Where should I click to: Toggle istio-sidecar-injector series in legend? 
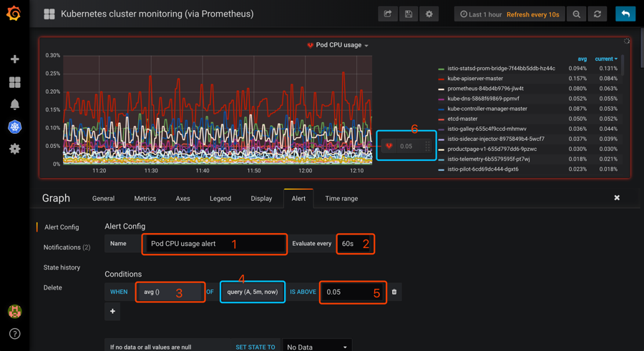[496, 139]
